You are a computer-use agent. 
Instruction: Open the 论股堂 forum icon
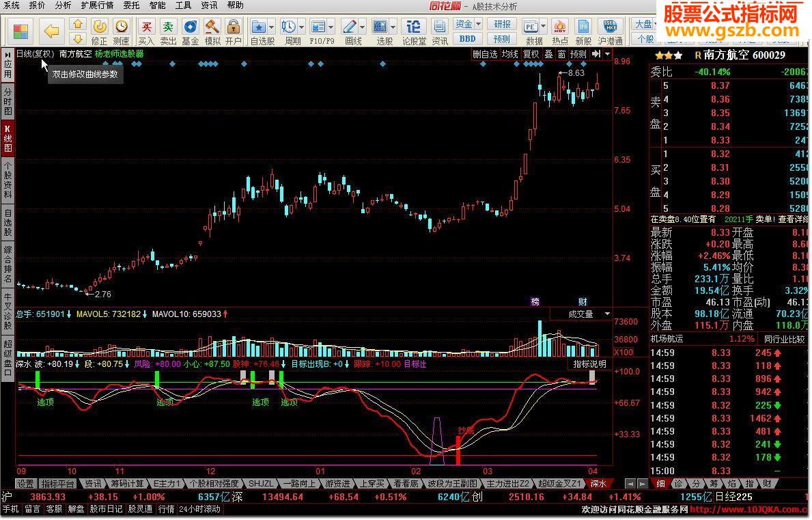click(x=414, y=27)
